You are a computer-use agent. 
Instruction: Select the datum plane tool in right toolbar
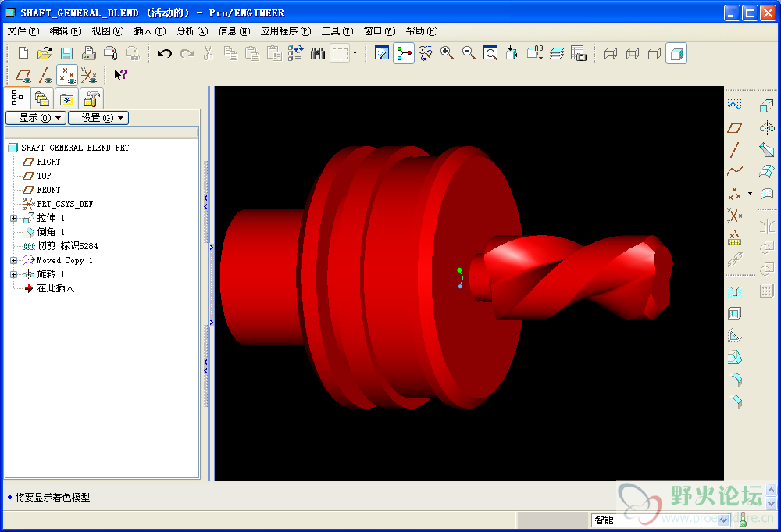click(x=734, y=127)
